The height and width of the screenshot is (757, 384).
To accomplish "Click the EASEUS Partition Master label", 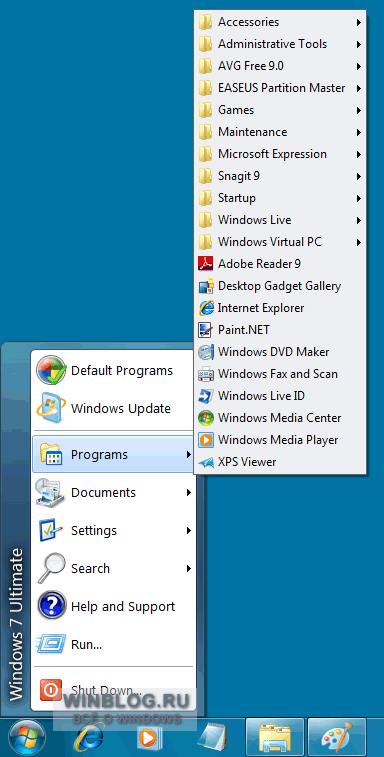I will click(x=282, y=88).
